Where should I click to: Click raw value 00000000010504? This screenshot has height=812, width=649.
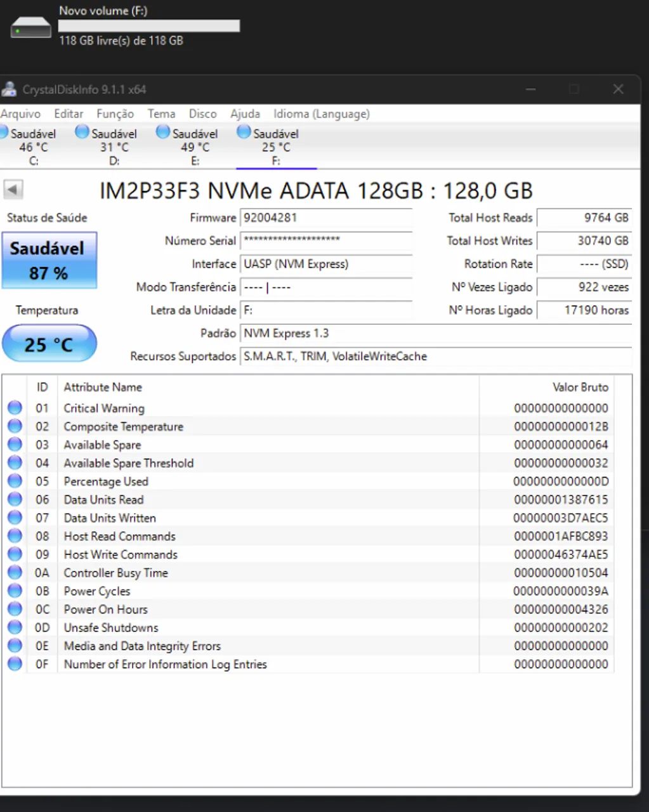(x=561, y=573)
